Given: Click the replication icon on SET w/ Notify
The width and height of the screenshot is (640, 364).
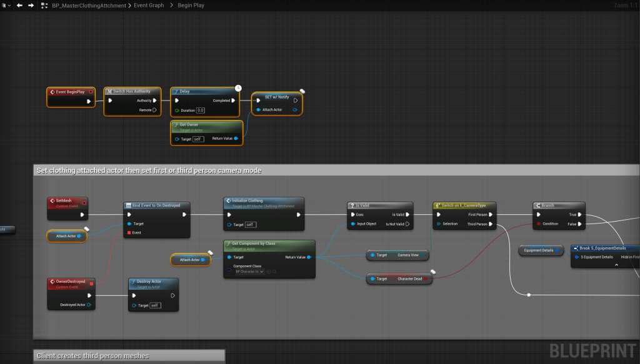Looking at the screenshot, I should tap(302, 92).
